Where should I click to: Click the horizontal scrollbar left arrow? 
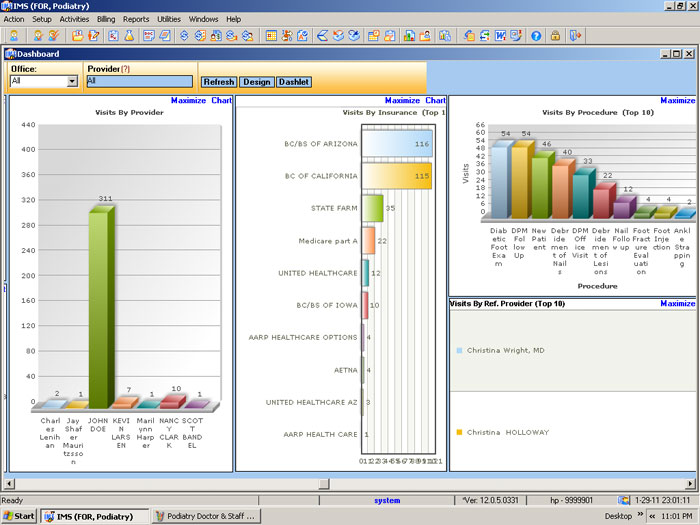9,483
